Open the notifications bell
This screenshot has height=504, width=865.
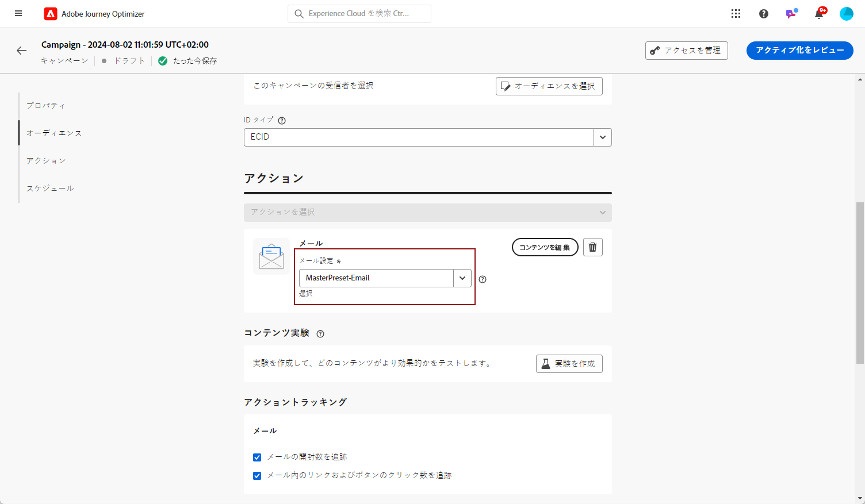click(819, 14)
